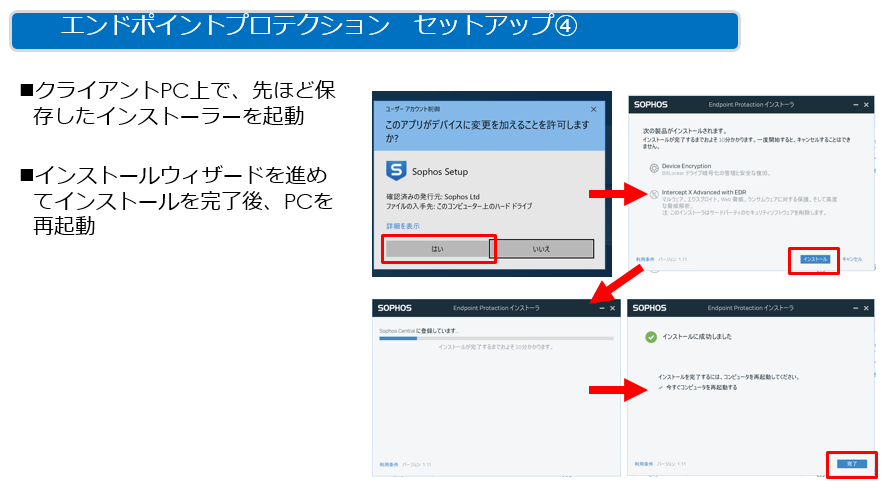Screen dimensions: 890x491
Task: Click the Sophos Setup shield icon
Action: (396, 170)
